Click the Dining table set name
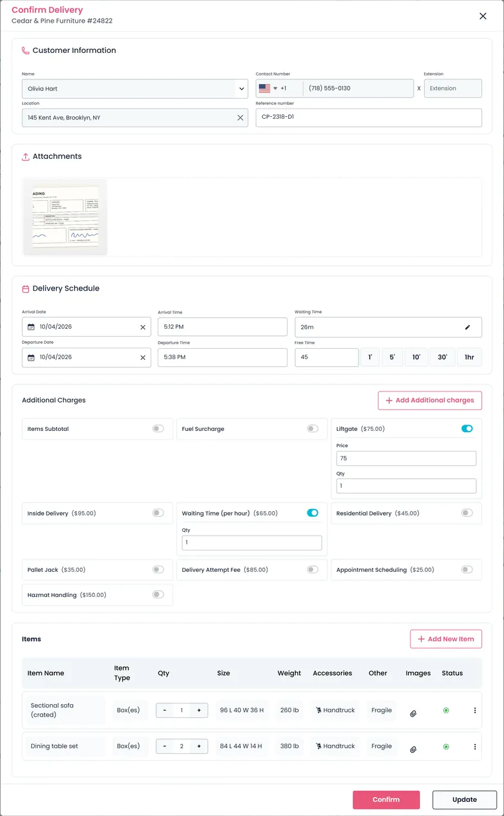Image resolution: width=504 pixels, height=816 pixels. coord(54,746)
